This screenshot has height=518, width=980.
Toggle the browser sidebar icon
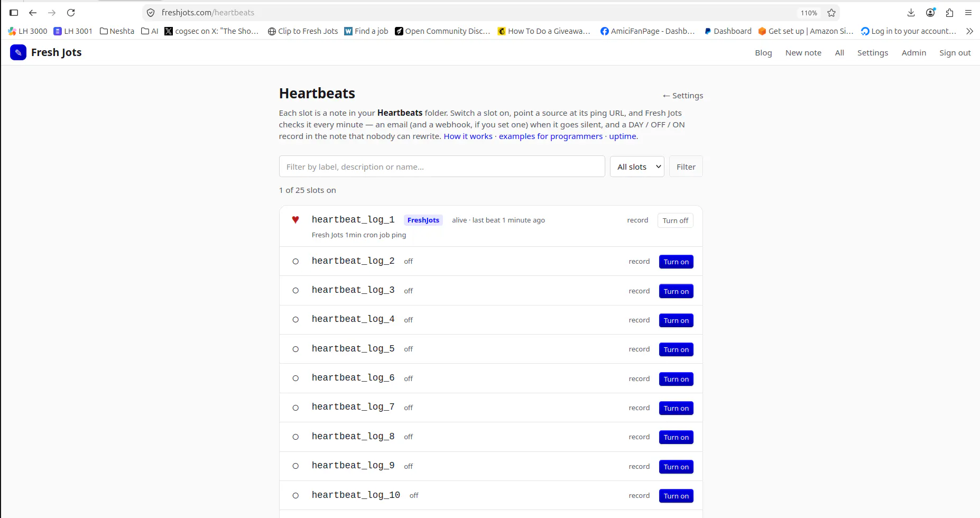[x=14, y=13]
